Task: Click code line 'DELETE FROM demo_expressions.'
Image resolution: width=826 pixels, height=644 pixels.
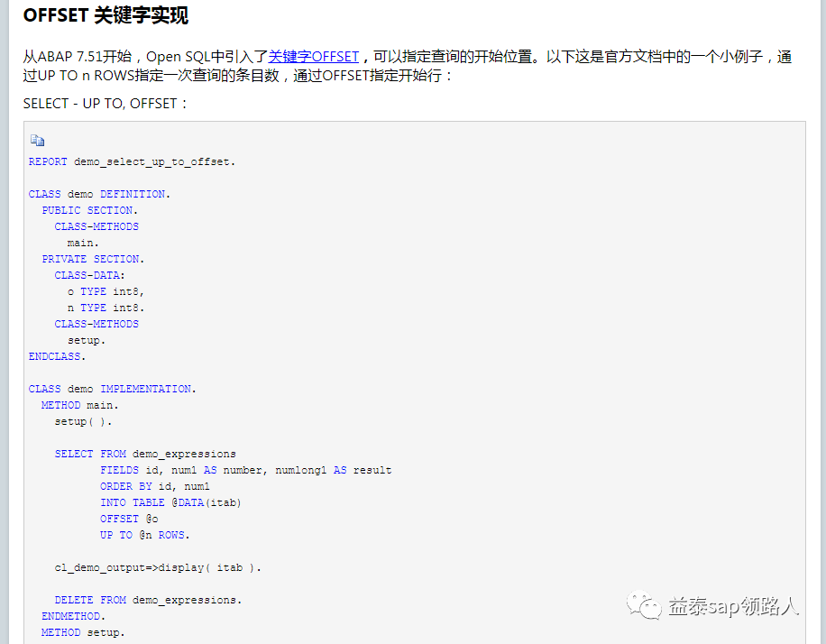Action: coord(148,600)
